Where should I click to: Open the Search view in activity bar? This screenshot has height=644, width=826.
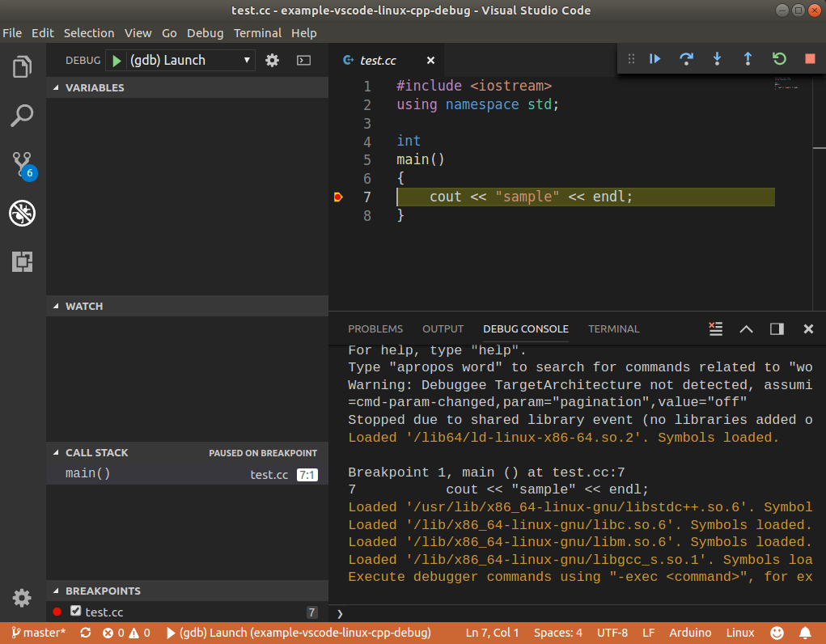coord(22,116)
